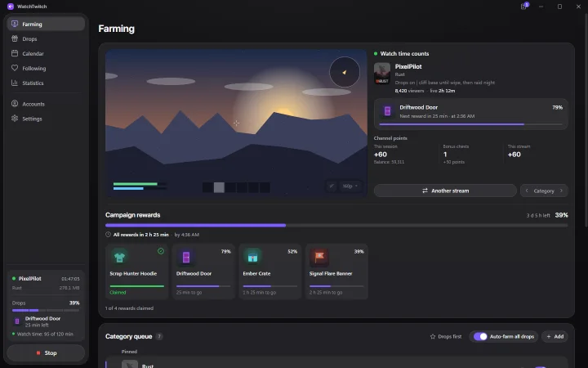Screen dimensions: 588x368
Task: Click the Drops first star icon
Action: [433, 336]
